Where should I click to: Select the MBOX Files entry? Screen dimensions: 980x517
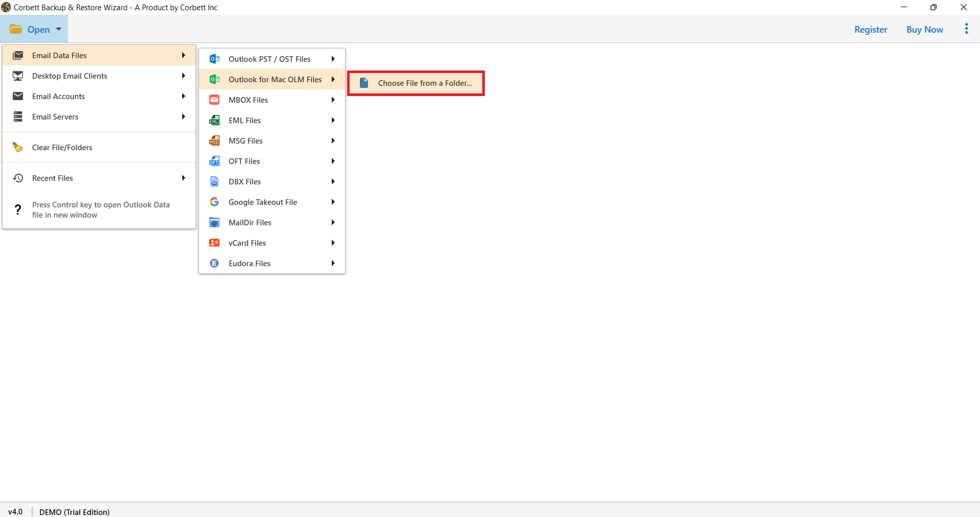point(272,100)
